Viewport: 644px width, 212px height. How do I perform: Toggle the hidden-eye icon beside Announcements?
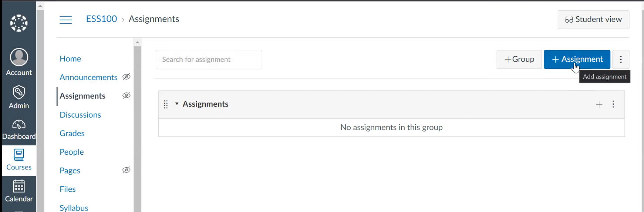point(127,77)
